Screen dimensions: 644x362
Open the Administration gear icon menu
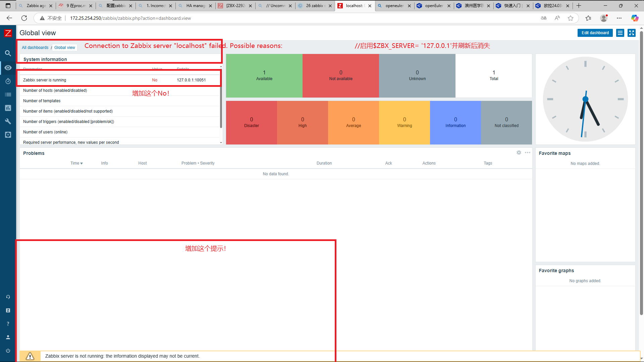[x=8, y=135]
